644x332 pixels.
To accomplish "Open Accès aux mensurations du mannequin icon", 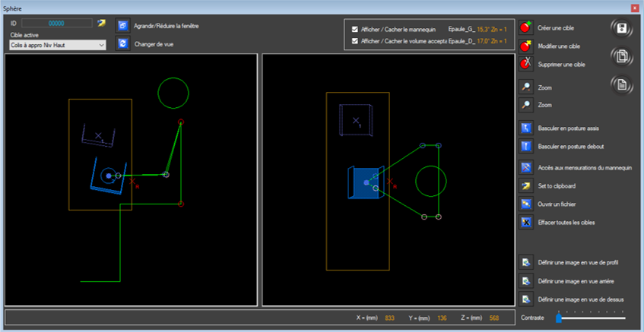I will point(526,167).
